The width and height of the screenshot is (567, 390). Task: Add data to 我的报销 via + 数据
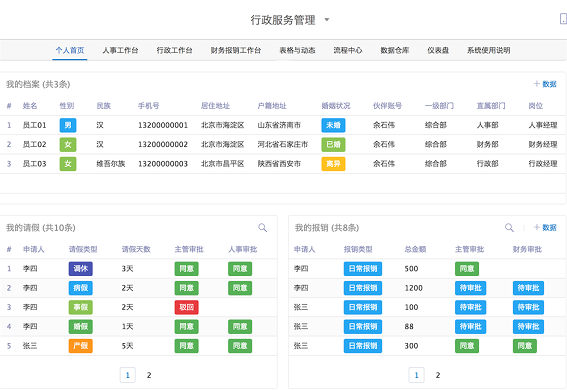point(545,227)
